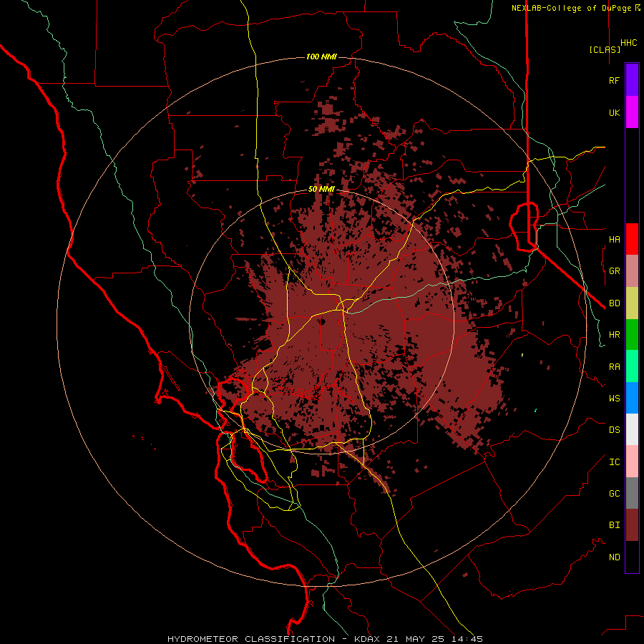Click the 'ND' legend label
The width and height of the screenshot is (644, 644).
(x=614, y=557)
